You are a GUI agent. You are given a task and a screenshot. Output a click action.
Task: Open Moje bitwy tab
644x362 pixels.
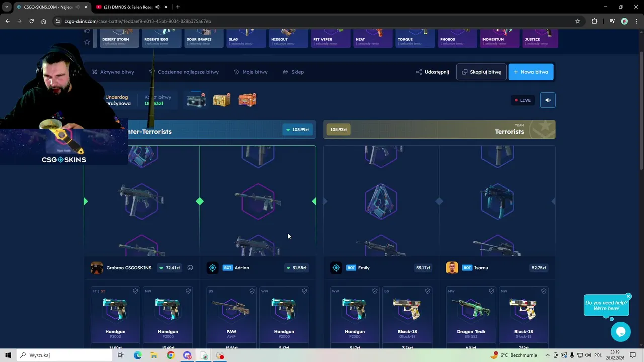click(251, 72)
